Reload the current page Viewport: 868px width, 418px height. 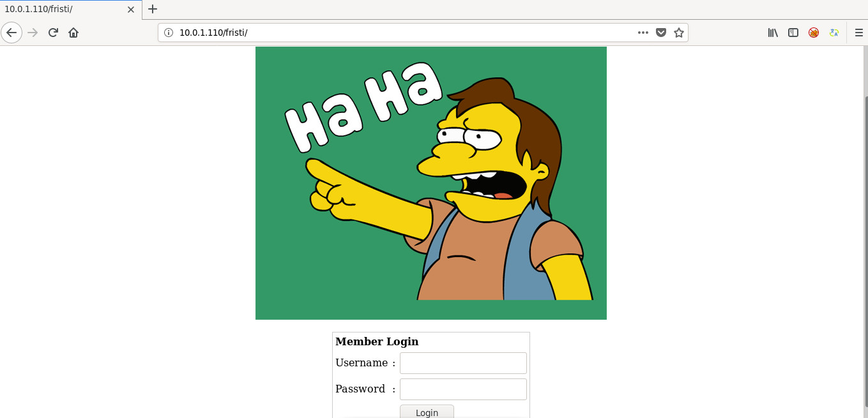tap(54, 33)
